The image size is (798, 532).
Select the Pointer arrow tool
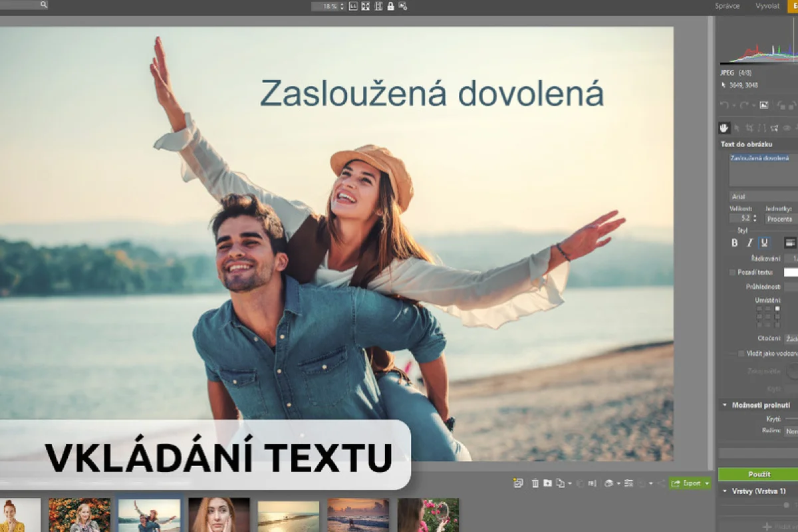[737, 128]
